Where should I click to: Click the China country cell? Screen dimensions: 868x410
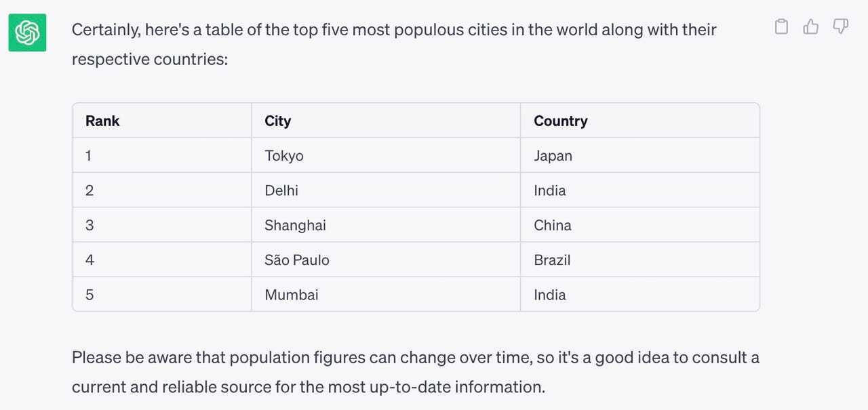point(552,225)
